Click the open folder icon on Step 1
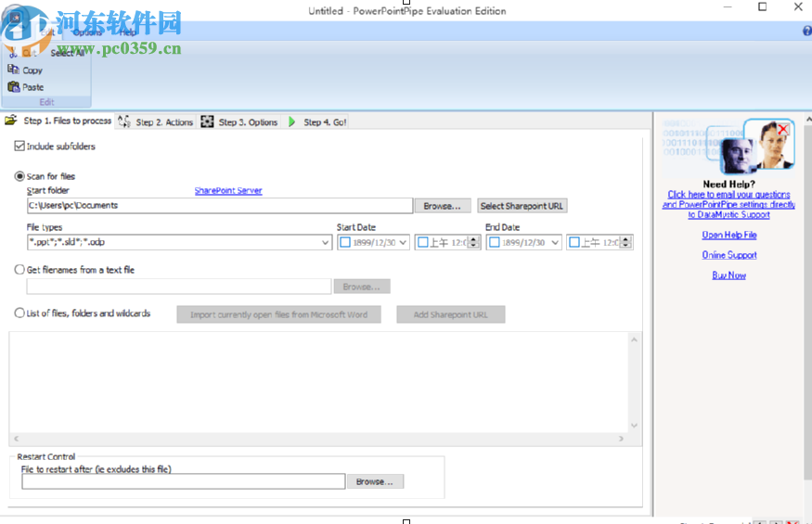Image resolution: width=812 pixels, height=524 pixels. point(11,121)
